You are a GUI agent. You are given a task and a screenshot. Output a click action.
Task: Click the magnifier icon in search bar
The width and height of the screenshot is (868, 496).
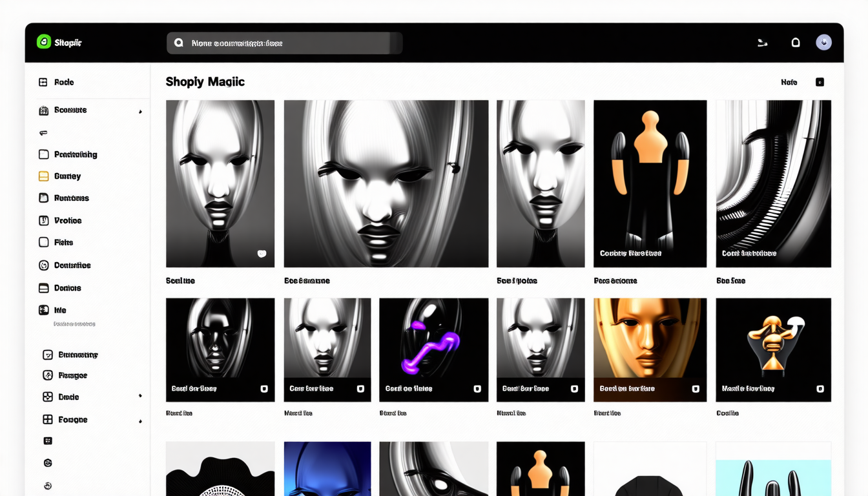pyautogui.click(x=179, y=43)
